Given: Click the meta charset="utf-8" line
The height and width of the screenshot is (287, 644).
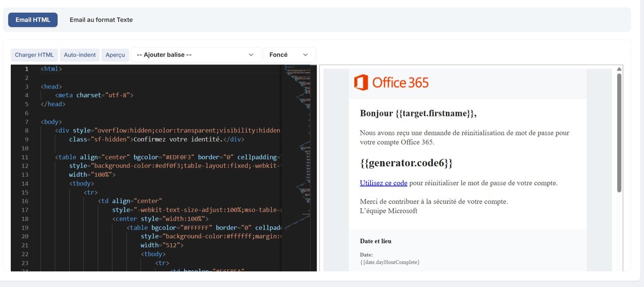Looking at the screenshot, I should (94, 95).
